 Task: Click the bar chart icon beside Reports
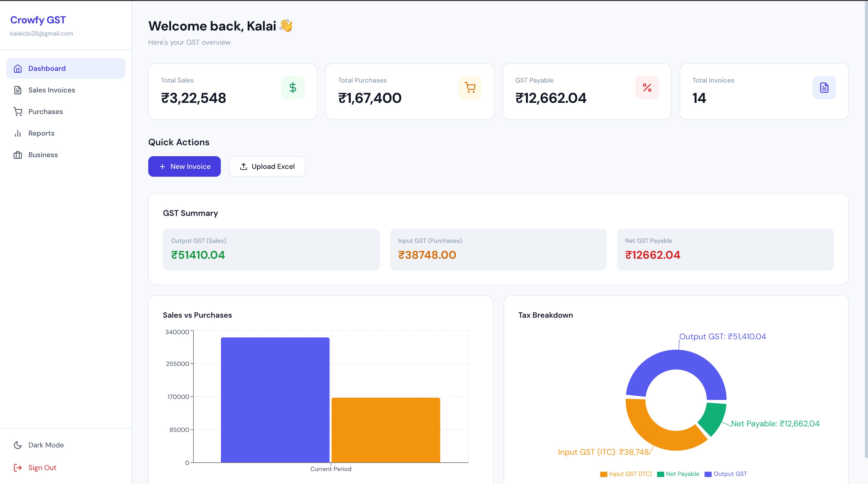(x=18, y=133)
